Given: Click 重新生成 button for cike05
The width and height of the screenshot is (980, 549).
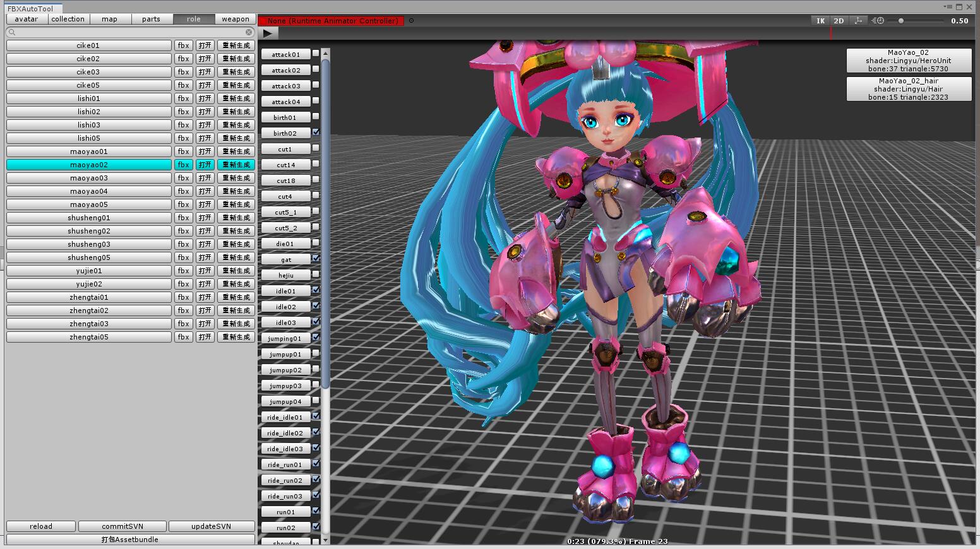Looking at the screenshot, I should [x=236, y=85].
